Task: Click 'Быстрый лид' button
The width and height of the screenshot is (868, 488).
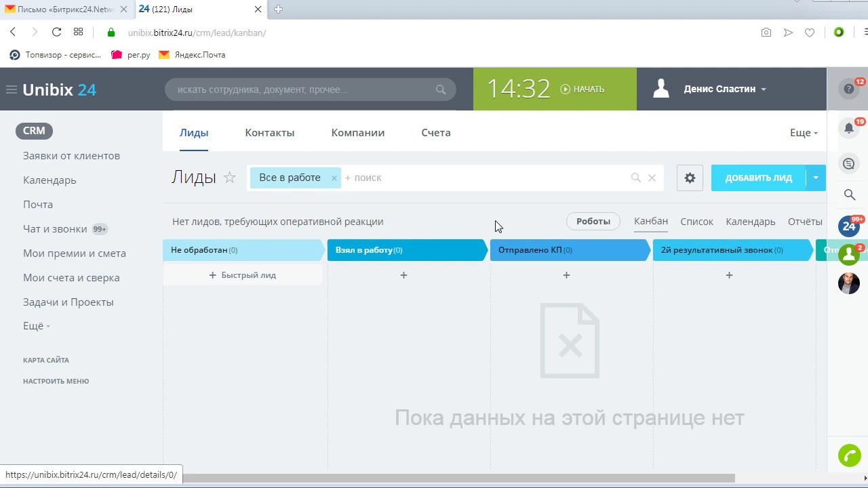Action: (x=243, y=275)
